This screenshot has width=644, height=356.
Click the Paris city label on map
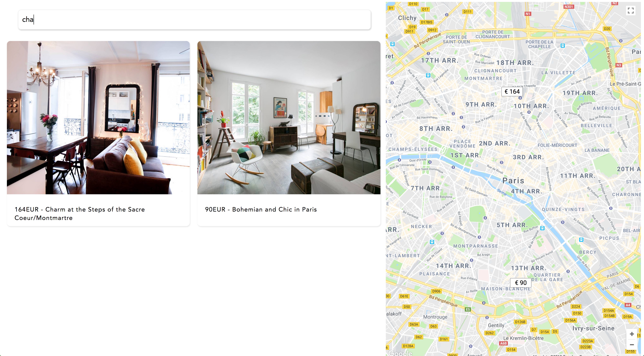coord(513,180)
